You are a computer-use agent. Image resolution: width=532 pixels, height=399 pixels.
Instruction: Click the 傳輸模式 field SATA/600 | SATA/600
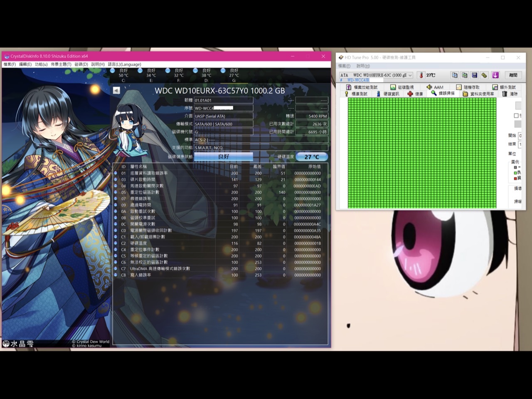tap(224, 124)
